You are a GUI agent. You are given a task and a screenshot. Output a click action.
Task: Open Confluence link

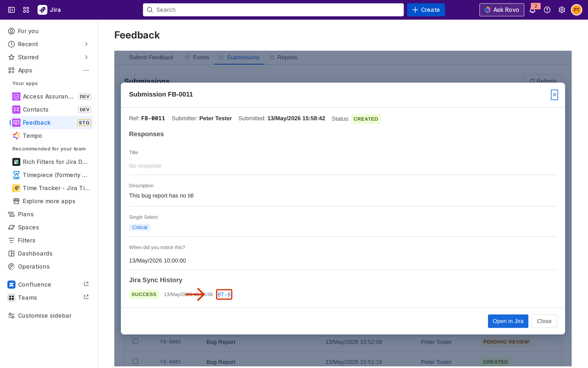click(35, 285)
